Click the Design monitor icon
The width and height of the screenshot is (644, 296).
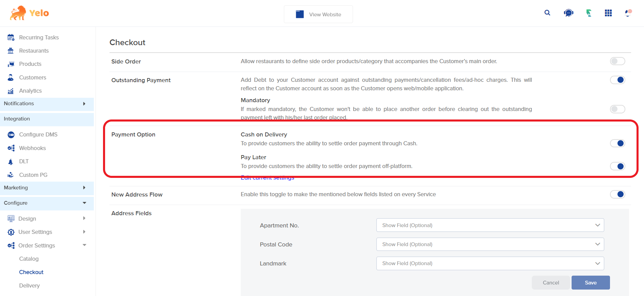(11, 219)
